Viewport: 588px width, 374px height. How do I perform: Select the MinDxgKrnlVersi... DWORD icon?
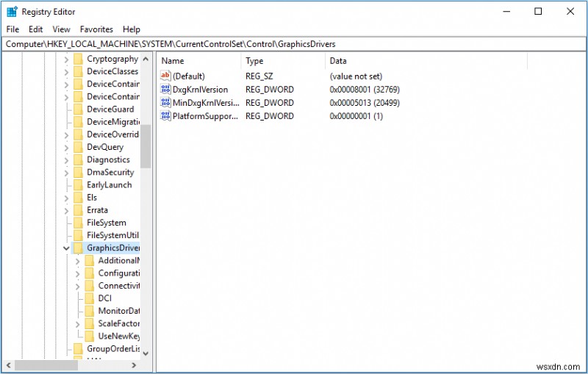click(x=165, y=102)
